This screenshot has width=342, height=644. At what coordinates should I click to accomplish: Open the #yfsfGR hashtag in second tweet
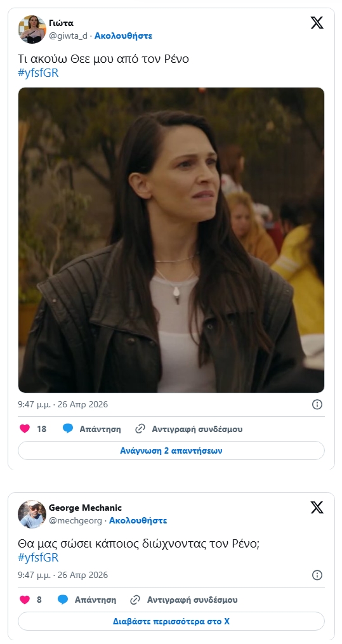coord(38,558)
